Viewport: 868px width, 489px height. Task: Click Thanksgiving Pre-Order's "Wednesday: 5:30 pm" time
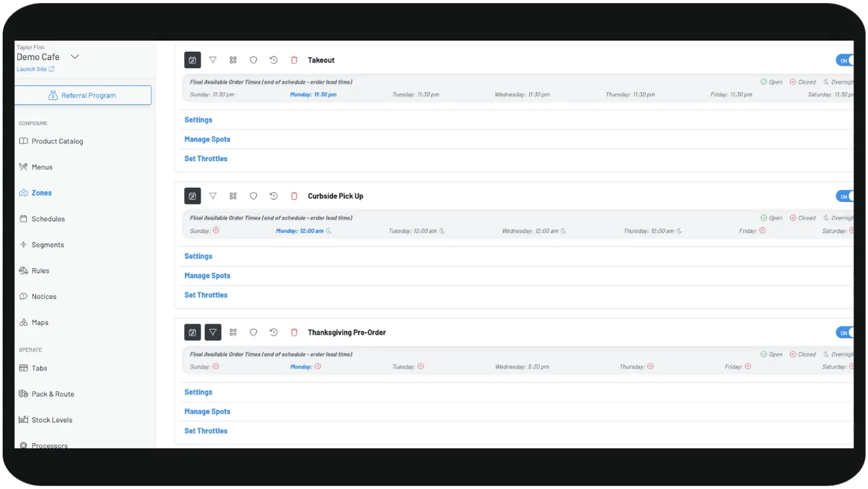point(523,367)
